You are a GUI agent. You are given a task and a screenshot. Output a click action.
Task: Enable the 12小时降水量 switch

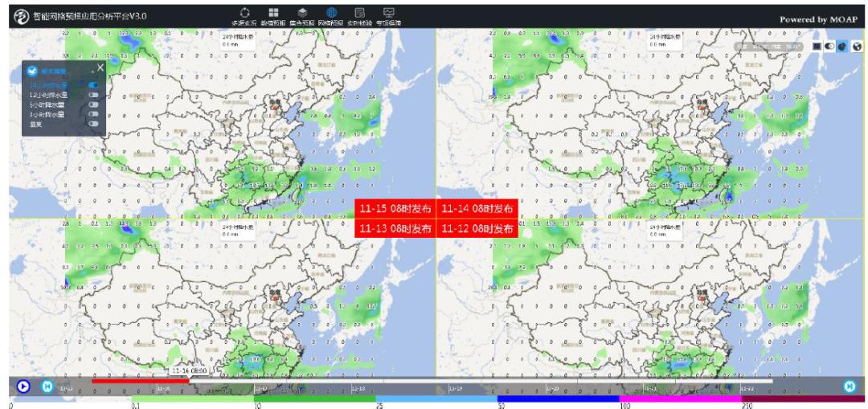coord(93,95)
